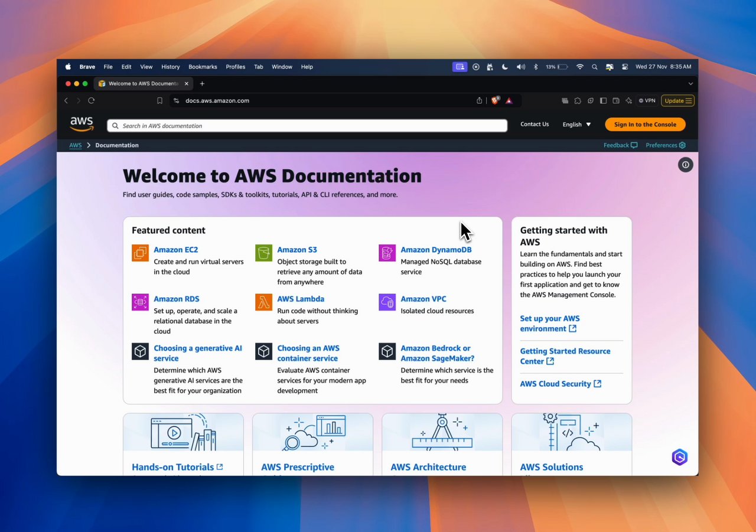
Task: Open the Bookmarks menu
Action: 203,67
